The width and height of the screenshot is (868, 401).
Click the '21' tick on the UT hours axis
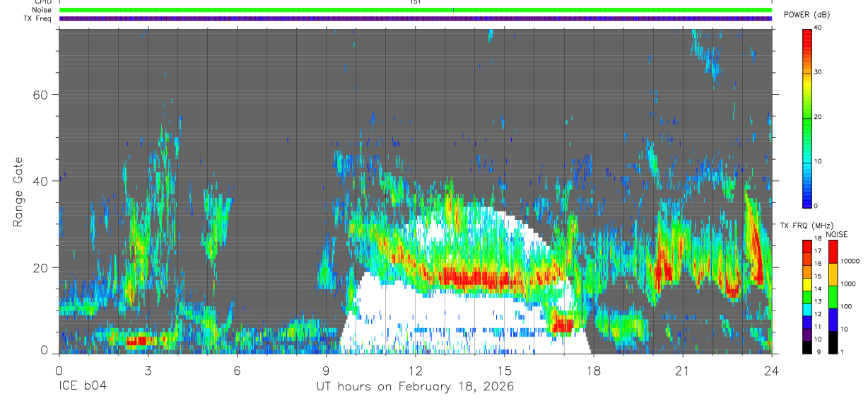point(683,371)
